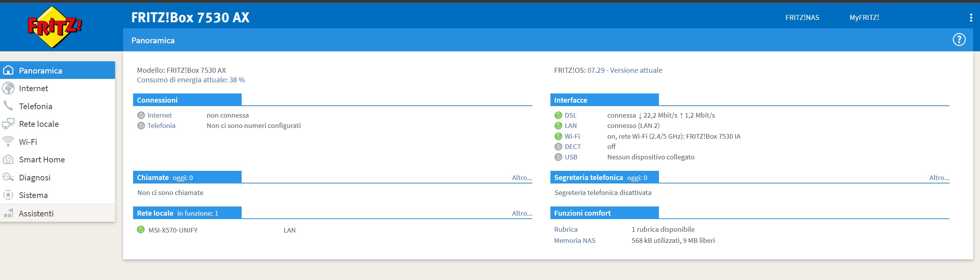The image size is (980, 280).
Task: Open the Wi-Fi interface link
Action: click(572, 136)
